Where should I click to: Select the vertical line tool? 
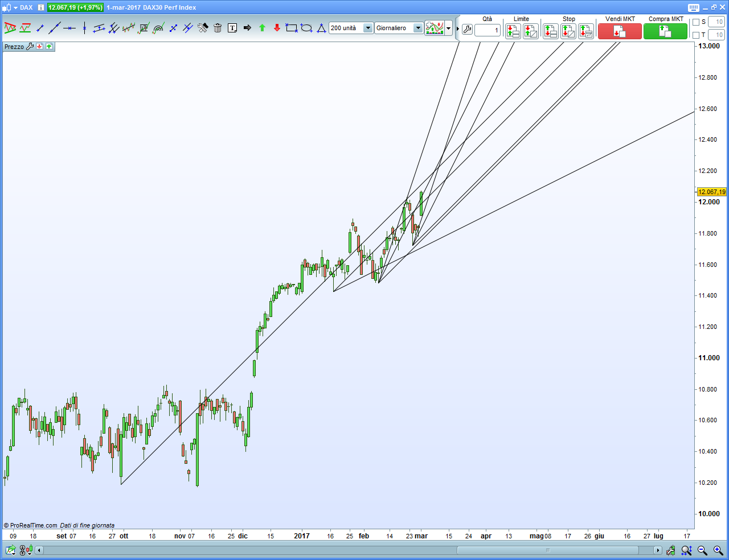[x=84, y=28]
